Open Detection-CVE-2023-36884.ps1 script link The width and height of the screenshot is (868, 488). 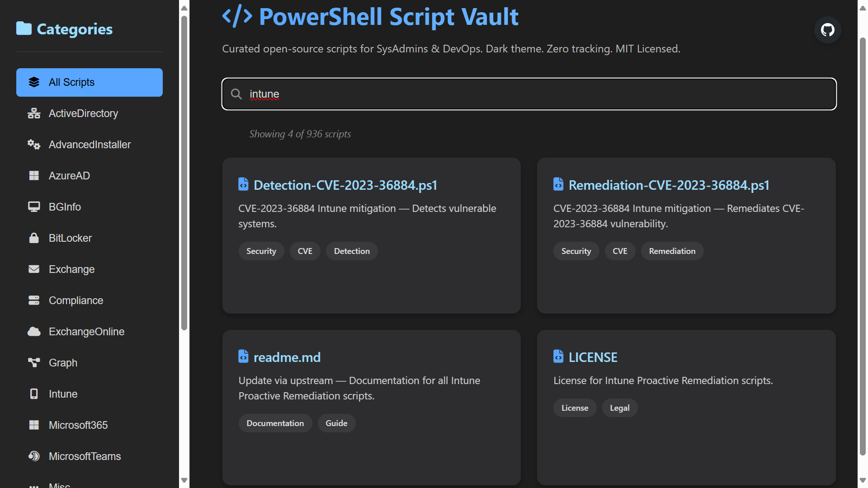pos(345,185)
